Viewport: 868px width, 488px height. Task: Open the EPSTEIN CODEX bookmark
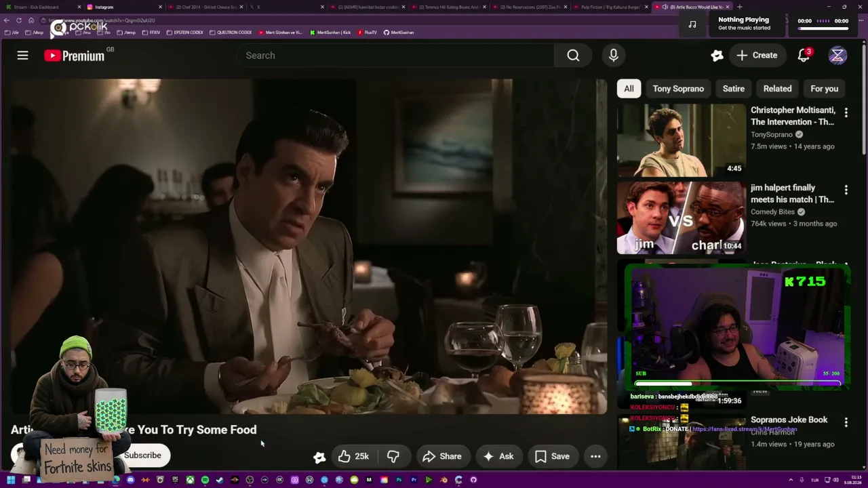click(184, 33)
